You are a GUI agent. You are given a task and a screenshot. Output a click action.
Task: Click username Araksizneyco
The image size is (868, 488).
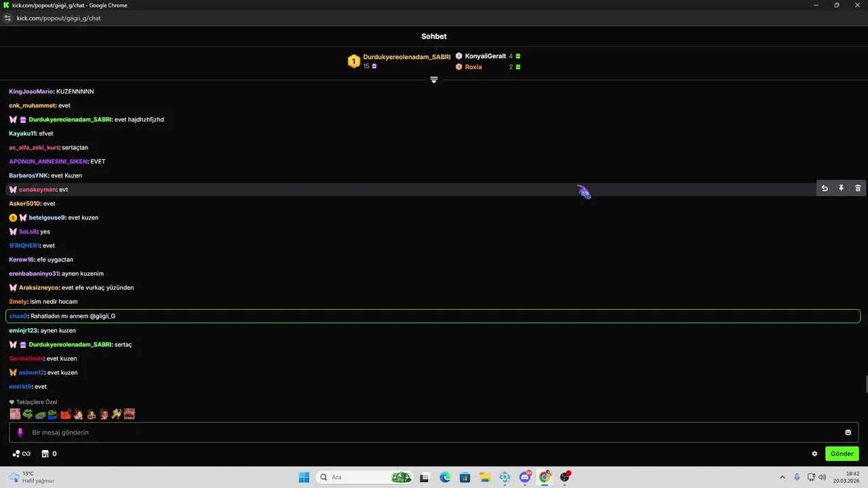(x=39, y=287)
